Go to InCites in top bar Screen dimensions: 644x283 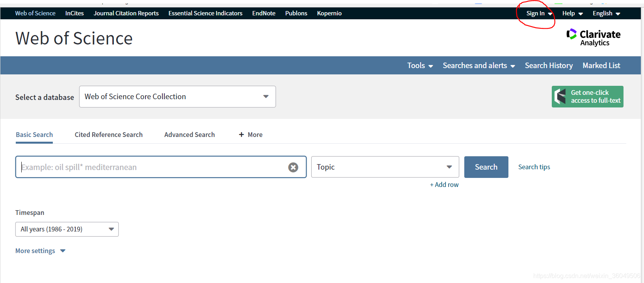tap(74, 13)
